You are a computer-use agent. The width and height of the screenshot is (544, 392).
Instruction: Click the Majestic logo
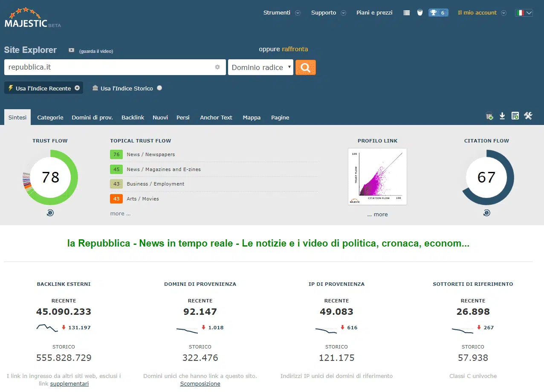click(32, 18)
